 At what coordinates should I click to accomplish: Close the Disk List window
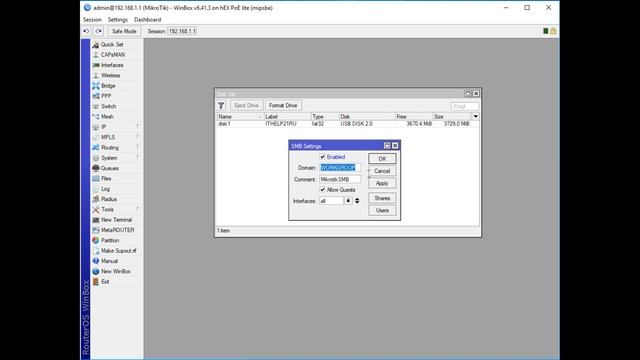[x=476, y=93]
